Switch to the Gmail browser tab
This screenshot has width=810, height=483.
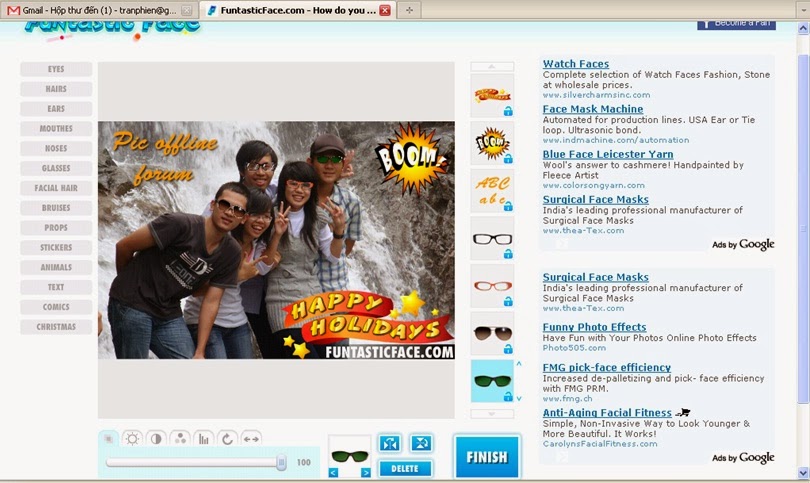coord(99,10)
